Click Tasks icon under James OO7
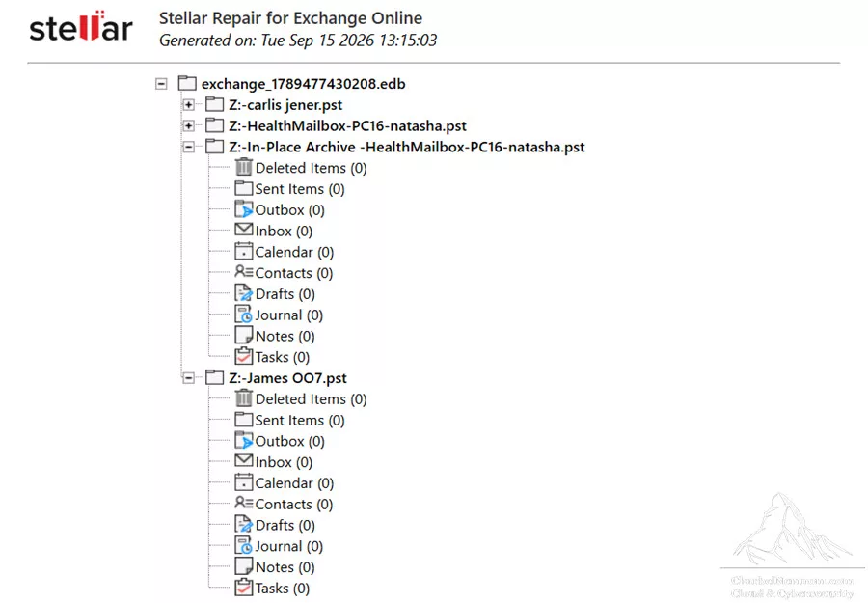 (244, 587)
